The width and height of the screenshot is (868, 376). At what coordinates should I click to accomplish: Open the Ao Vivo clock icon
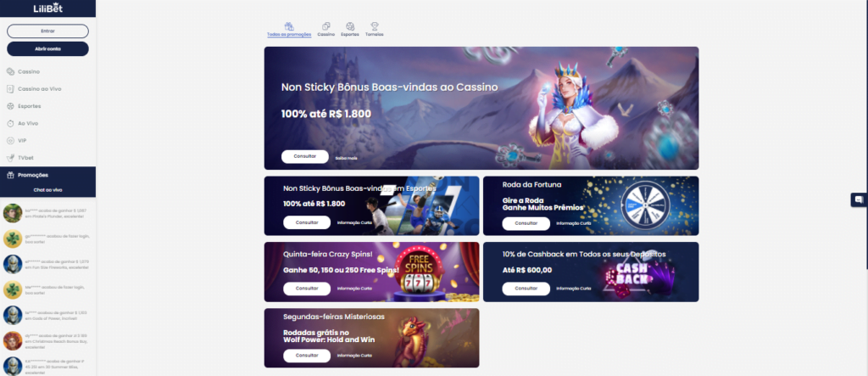pos(10,123)
